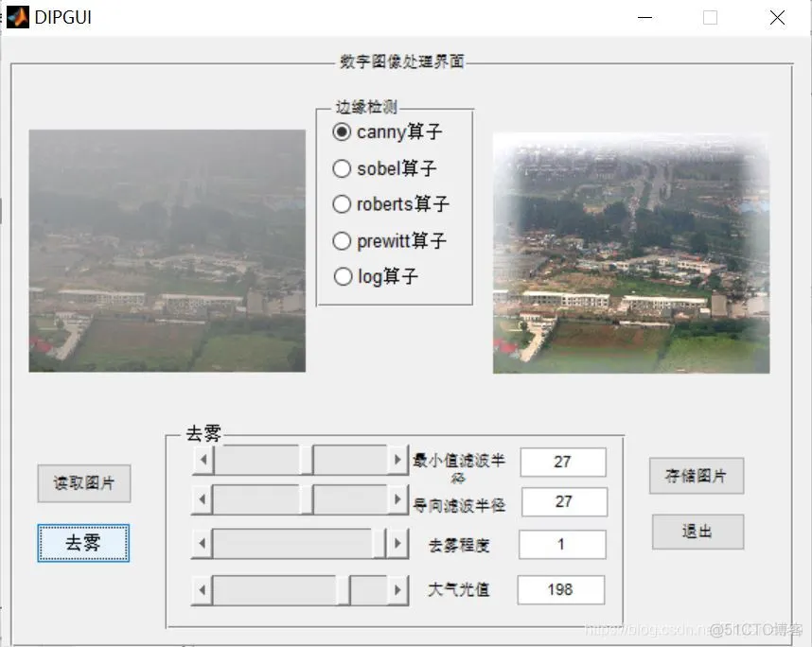812x647 pixels.
Task: Select the canny算子 radio button
Action: [342, 132]
